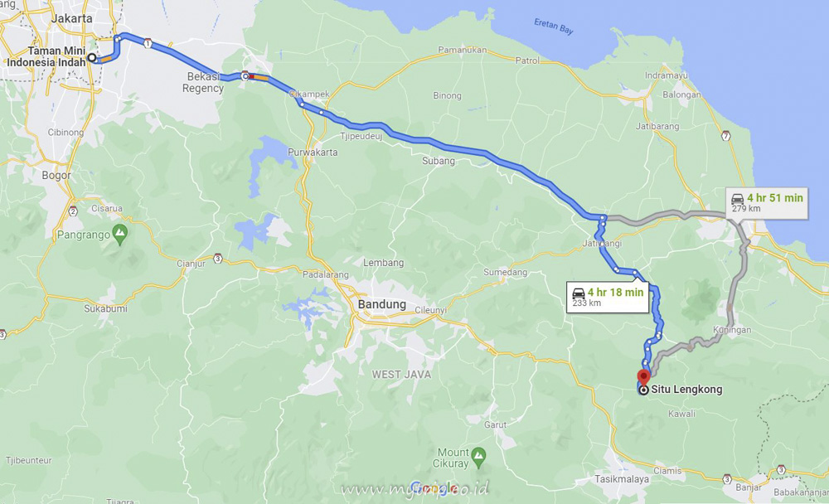This screenshot has width=829, height=504.
Task: Click the route 7 highway shield near Jatibarang
Action: (726, 136)
